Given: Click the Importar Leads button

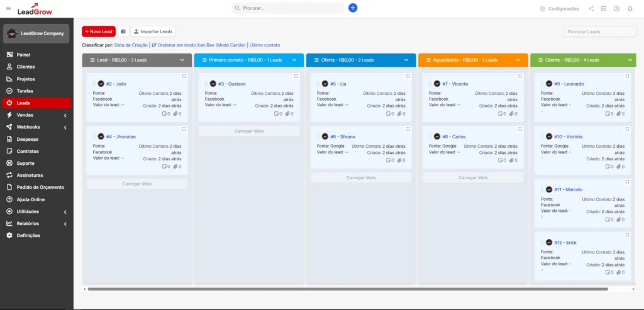Looking at the screenshot, I should (153, 31).
